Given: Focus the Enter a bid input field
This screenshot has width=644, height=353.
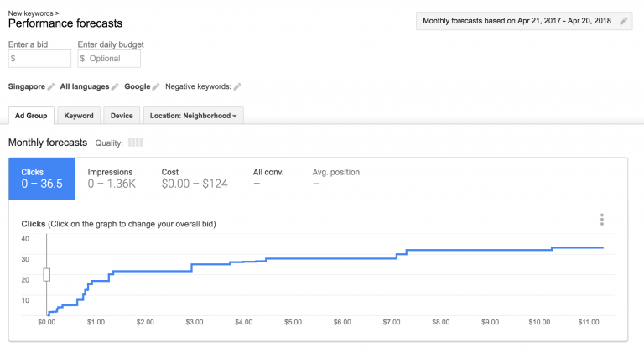Looking at the screenshot, I should pyautogui.click(x=39, y=59).
